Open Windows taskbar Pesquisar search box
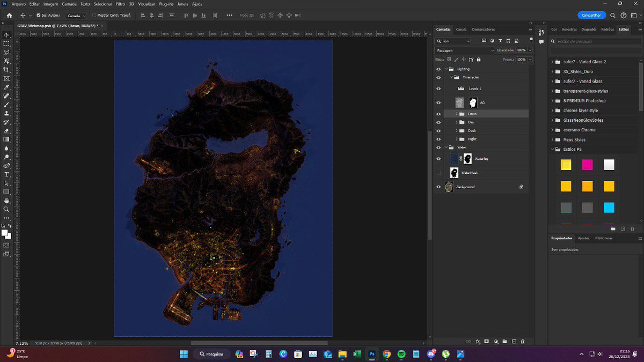 tap(211, 354)
